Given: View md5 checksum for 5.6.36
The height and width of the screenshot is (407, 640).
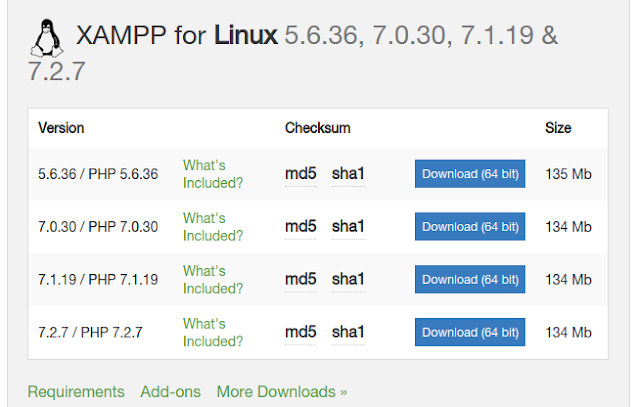Looking at the screenshot, I should click(301, 174).
